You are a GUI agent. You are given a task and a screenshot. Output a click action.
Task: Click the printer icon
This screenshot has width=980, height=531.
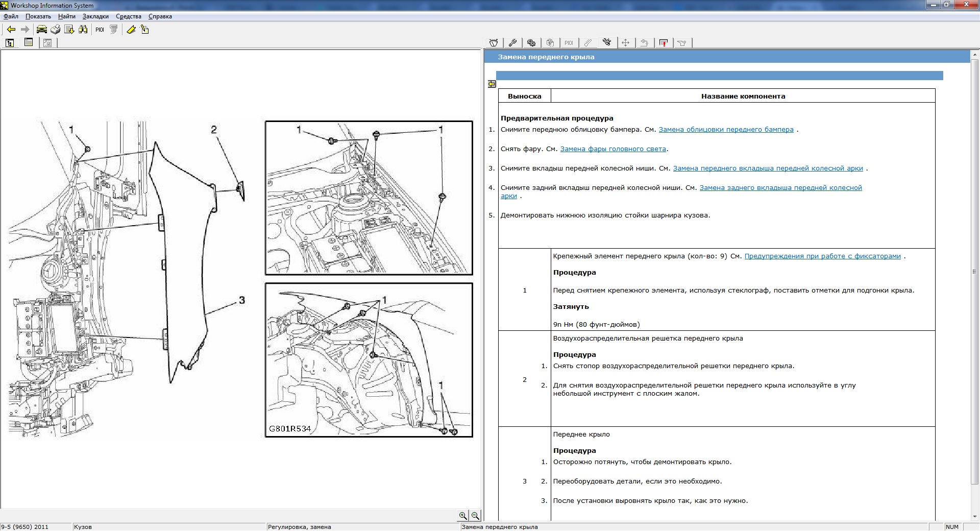[x=55, y=30]
